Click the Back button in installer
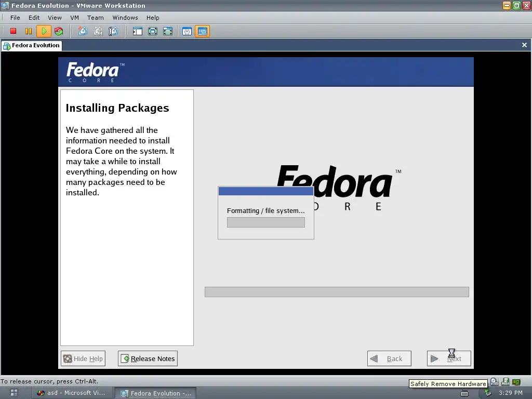Viewport: 532px width, 399px height. (389, 358)
